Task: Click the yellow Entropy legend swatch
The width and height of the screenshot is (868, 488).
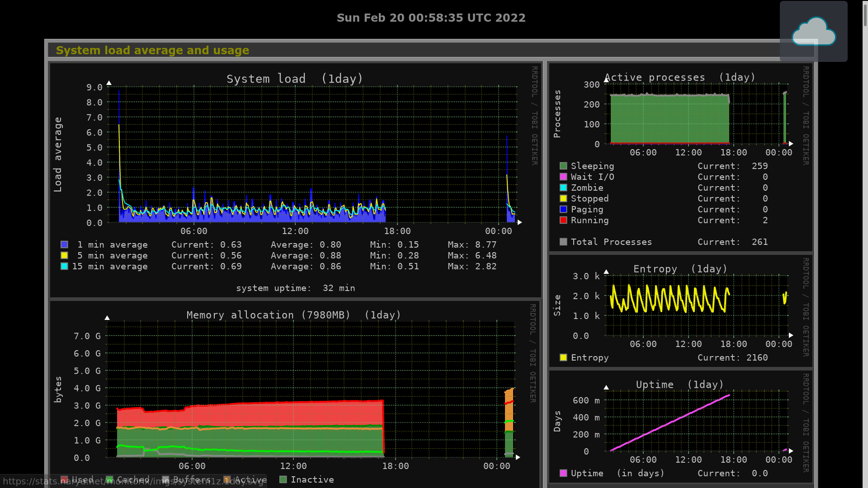Action: click(563, 357)
